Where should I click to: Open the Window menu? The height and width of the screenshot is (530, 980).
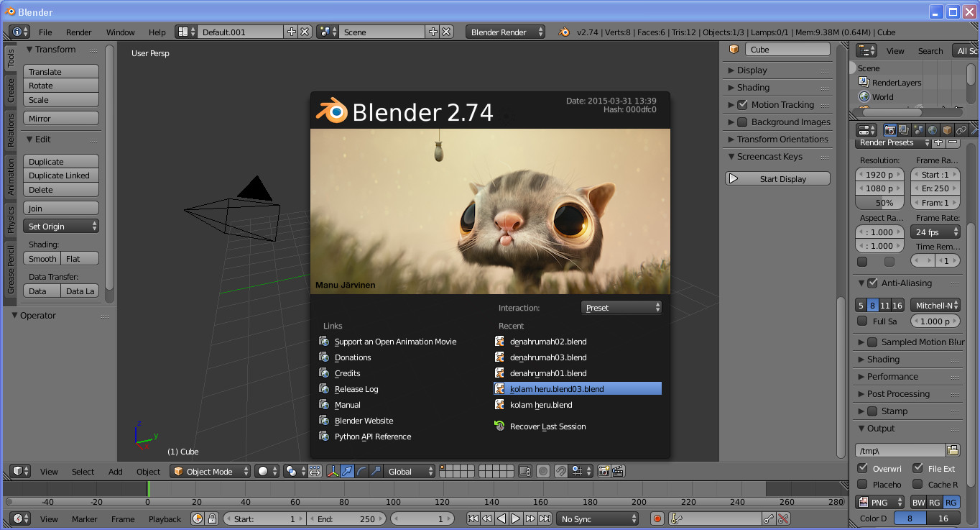(x=121, y=32)
